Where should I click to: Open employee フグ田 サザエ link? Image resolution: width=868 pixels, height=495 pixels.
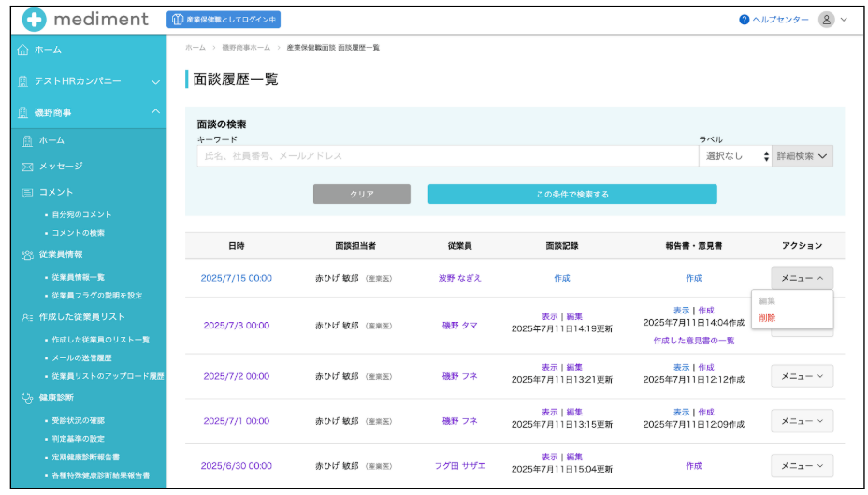[459, 466]
